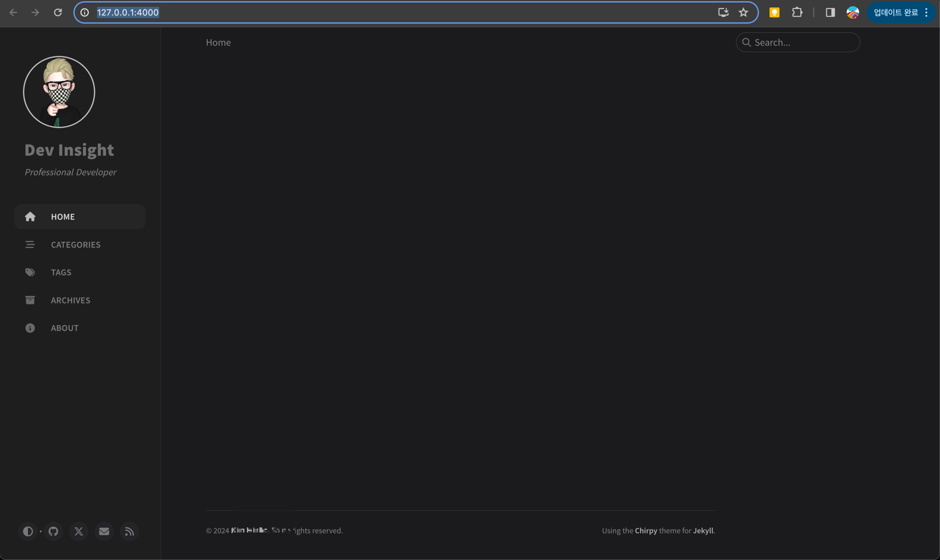The height and width of the screenshot is (560, 940).
Task: Open the ABOUT page
Action: 80,328
